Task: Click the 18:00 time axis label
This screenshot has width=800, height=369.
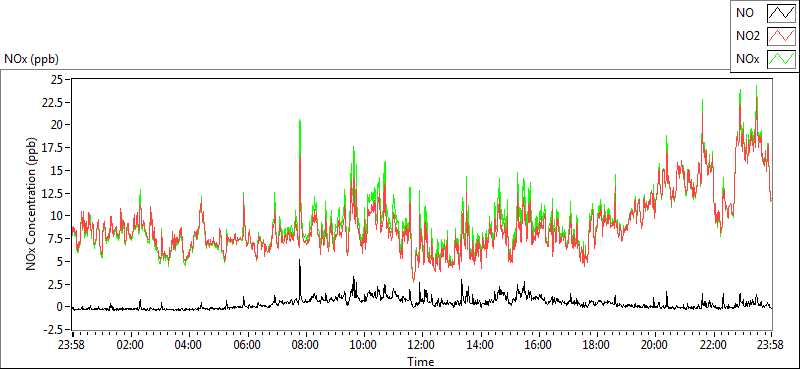Action: click(x=596, y=344)
